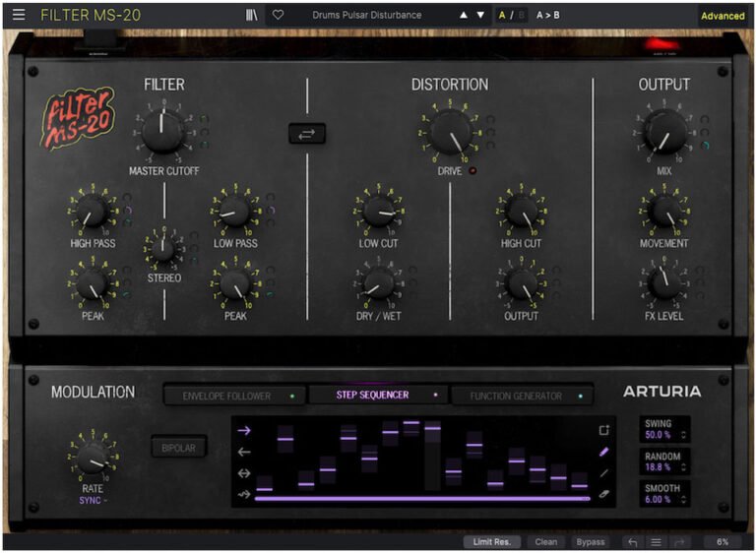Adjust the SWING value stepper arrows
Screen dimensions: 756x553
[x=683, y=435]
